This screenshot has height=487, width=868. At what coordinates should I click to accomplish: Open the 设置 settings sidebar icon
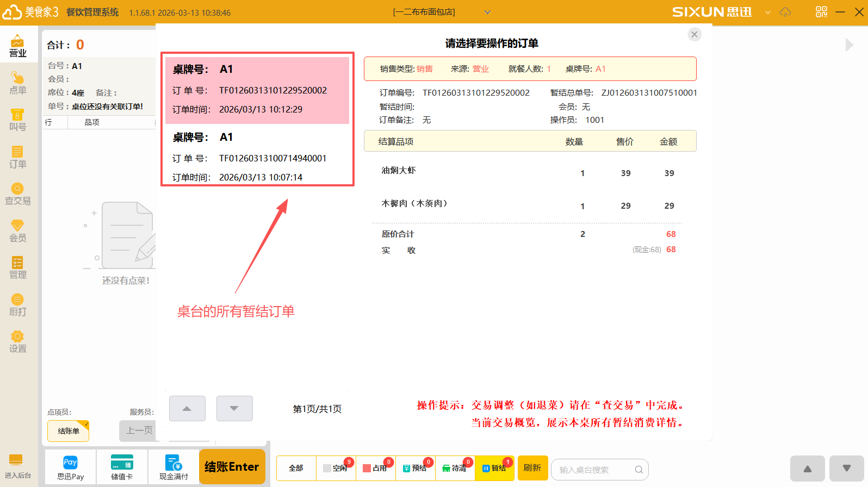click(17, 342)
